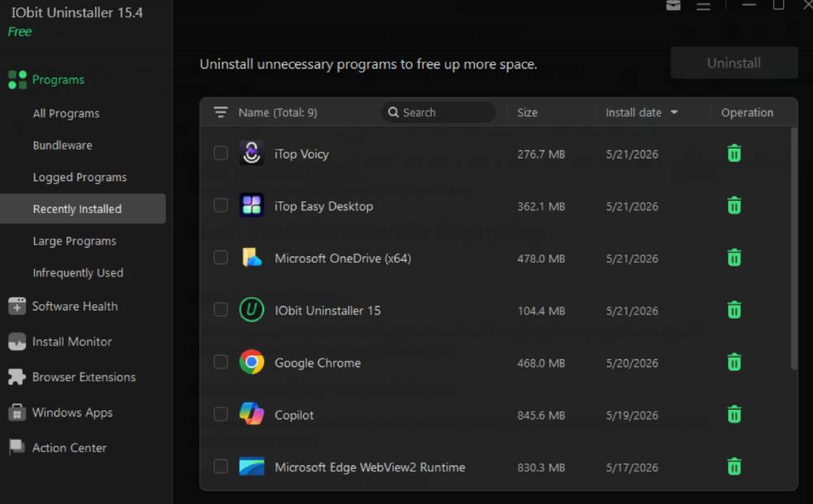
Task: Click the iTop Easy Desktop name text
Action: tap(324, 206)
